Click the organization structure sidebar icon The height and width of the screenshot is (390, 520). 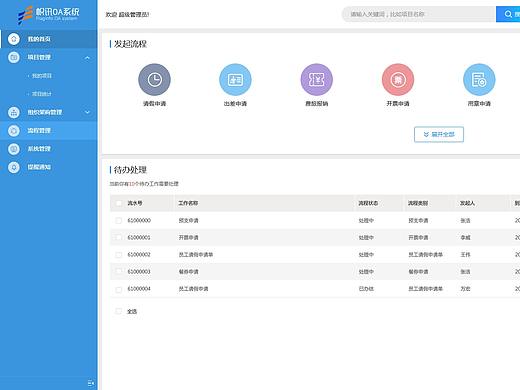click(x=14, y=112)
